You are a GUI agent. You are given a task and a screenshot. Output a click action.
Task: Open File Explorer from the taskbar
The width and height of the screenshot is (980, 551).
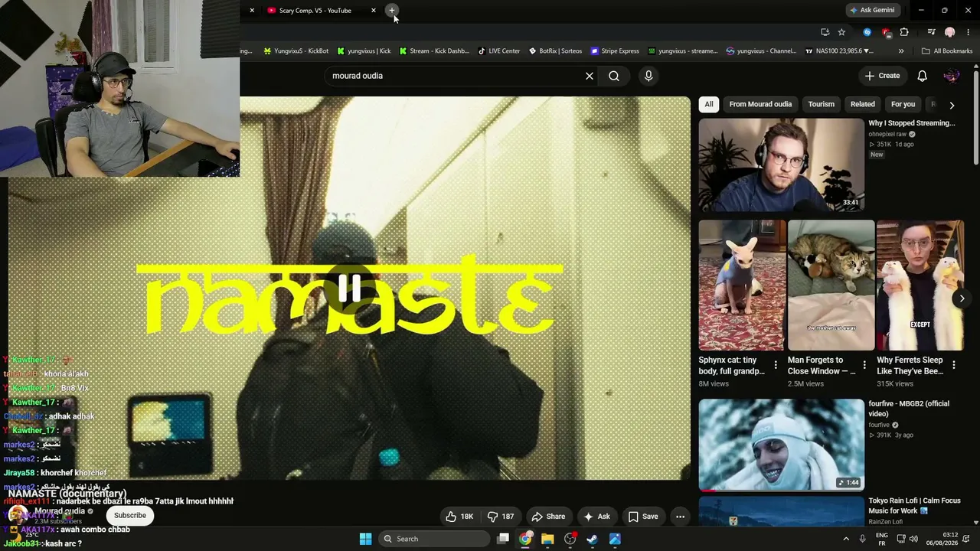(x=547, y=539)
